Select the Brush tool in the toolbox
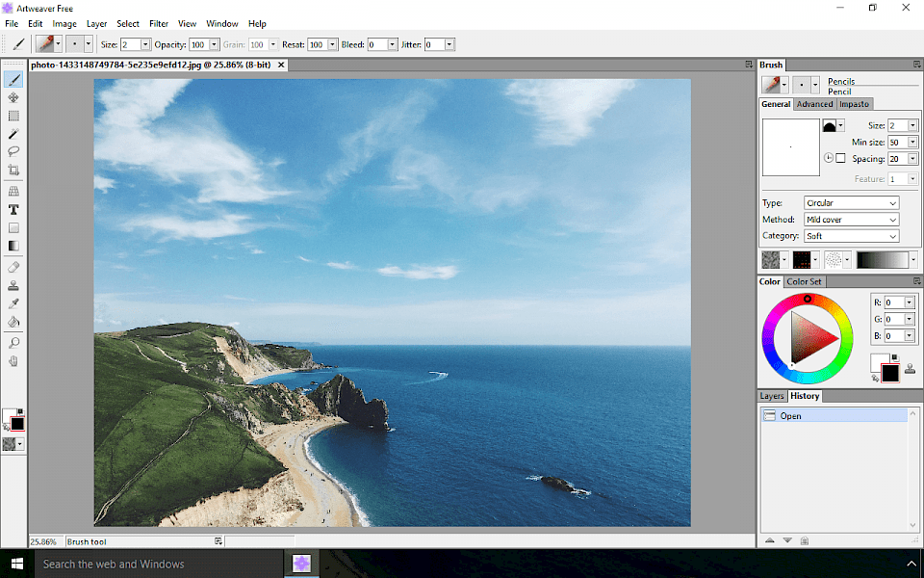 coord(13,79)
